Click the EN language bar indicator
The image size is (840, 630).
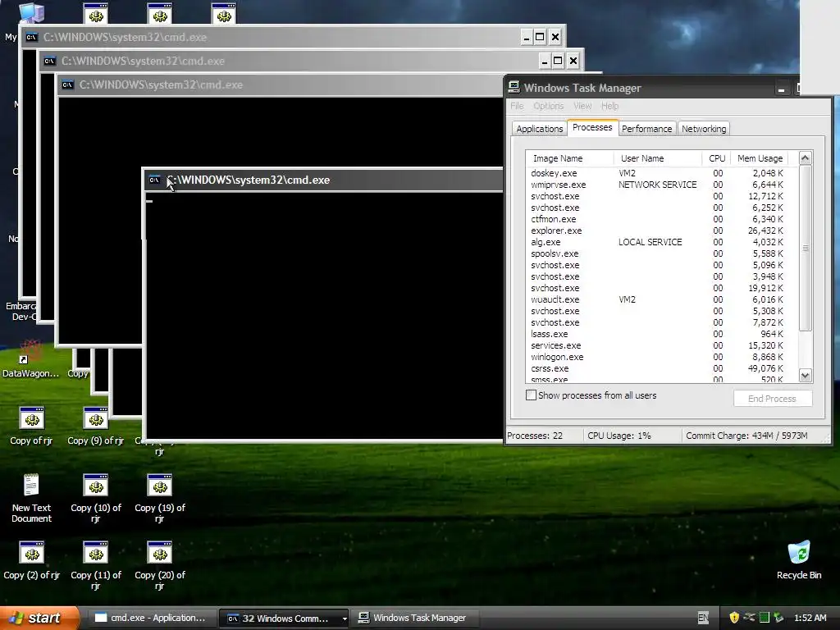(x=703, y=618)
